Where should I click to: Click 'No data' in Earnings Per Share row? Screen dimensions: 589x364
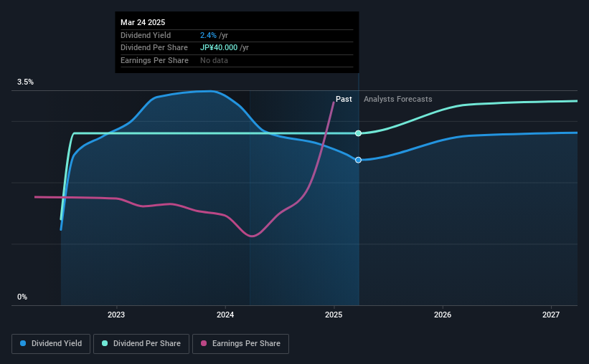coord(214,60)
